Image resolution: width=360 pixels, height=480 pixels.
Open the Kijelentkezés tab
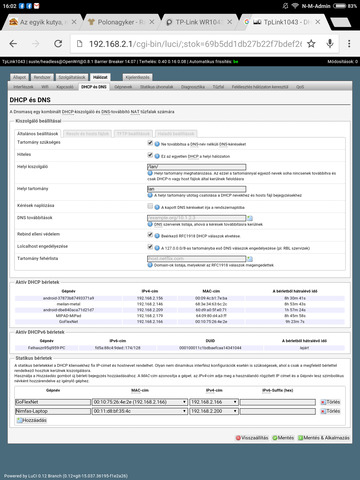137,77
